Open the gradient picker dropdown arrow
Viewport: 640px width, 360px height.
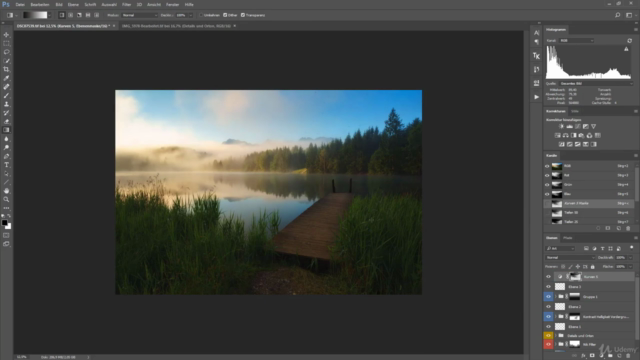50,15
